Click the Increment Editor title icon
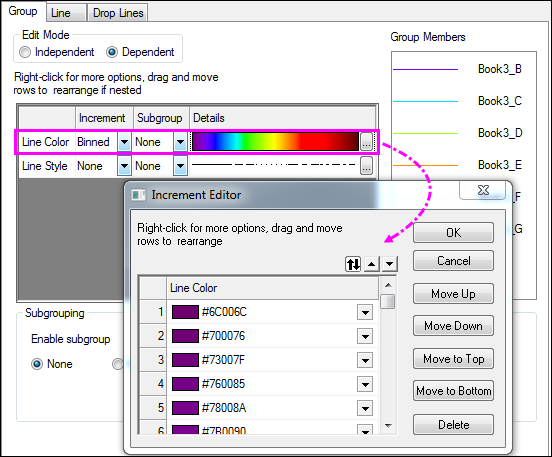 tap(138, 195)
